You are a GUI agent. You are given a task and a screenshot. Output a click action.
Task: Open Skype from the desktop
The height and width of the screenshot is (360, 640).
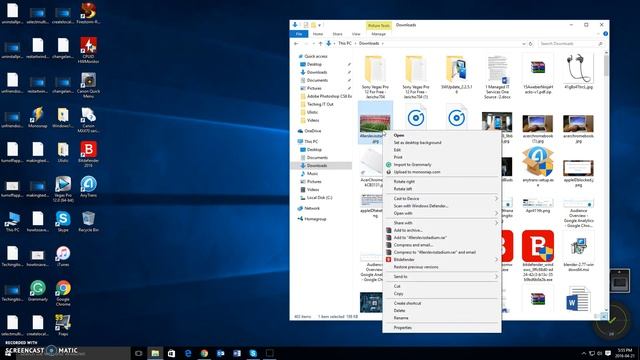pyautogui.click(x=63, y=222)
